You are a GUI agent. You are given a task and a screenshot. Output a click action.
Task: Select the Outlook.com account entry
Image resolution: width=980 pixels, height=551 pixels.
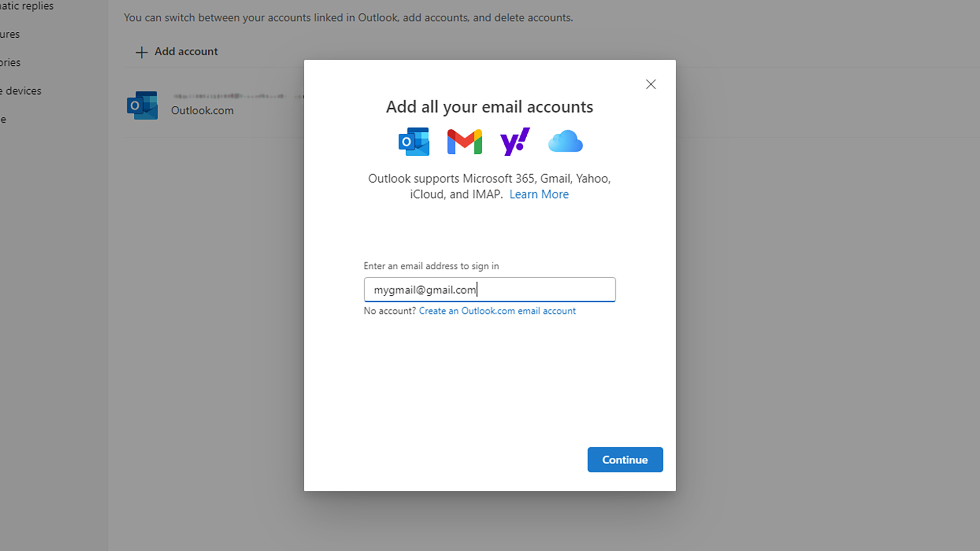202,111
